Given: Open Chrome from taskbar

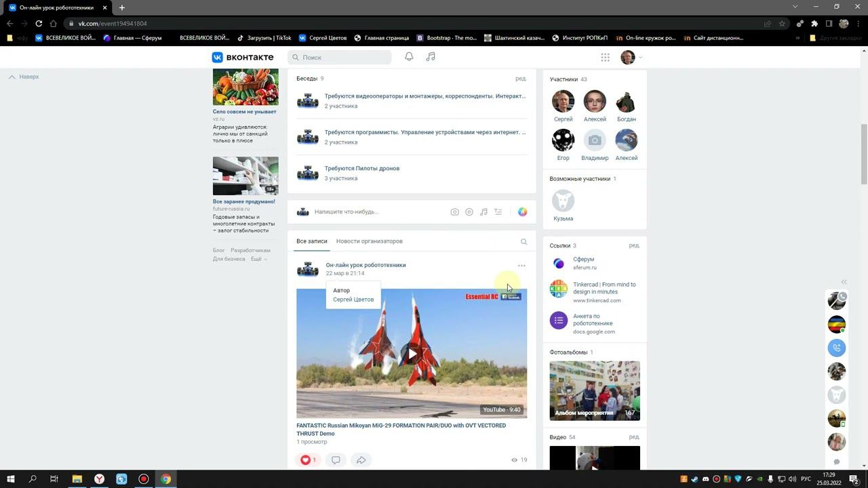Looking at the screenshot, I should click(165, 479).
